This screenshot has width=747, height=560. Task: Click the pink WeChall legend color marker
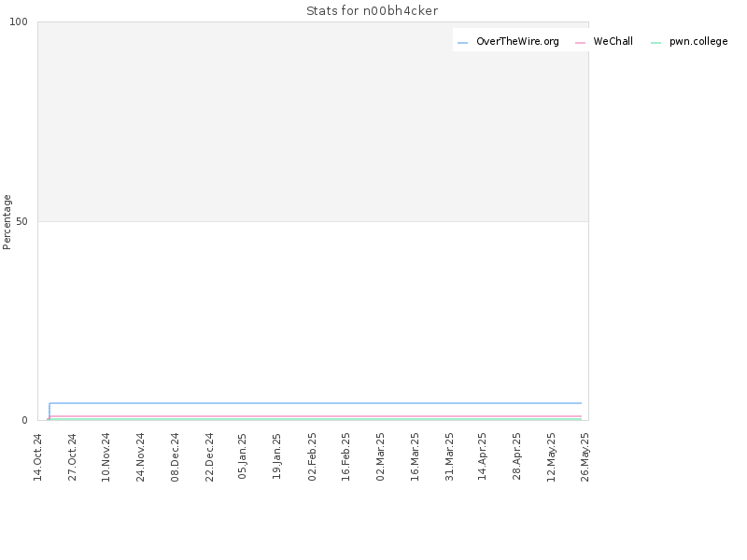tap(580, 43)
